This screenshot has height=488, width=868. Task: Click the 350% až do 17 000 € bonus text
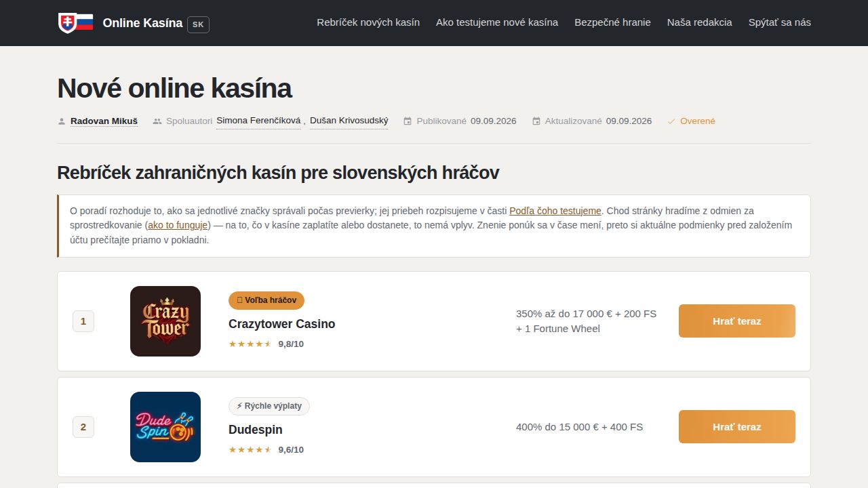pos(587,321)
